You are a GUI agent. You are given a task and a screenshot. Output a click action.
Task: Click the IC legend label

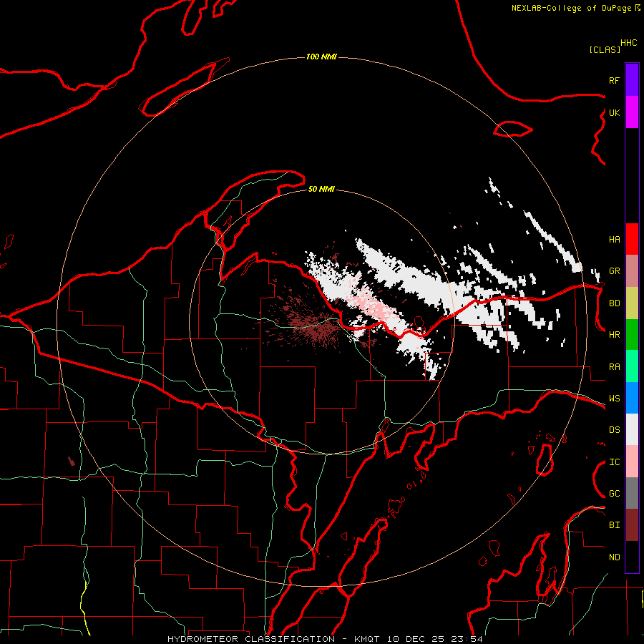tap(614, 462)
